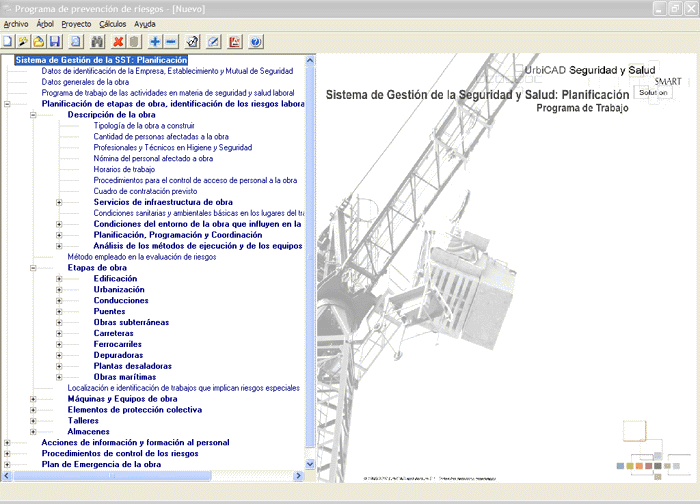Screen dimensions: 700x504
Task: Open the Árbol menu
Action: click(45, 24)
